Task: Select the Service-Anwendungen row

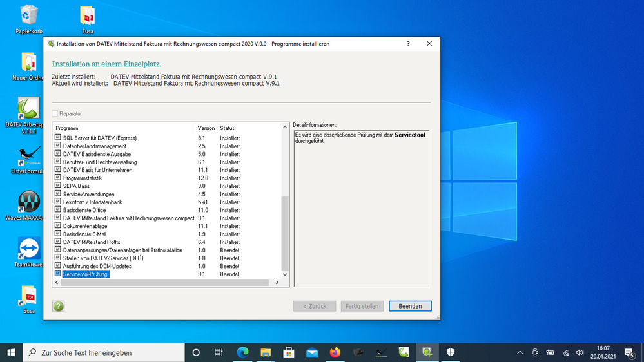Action: pyautogui.click(x=167, y=194)
